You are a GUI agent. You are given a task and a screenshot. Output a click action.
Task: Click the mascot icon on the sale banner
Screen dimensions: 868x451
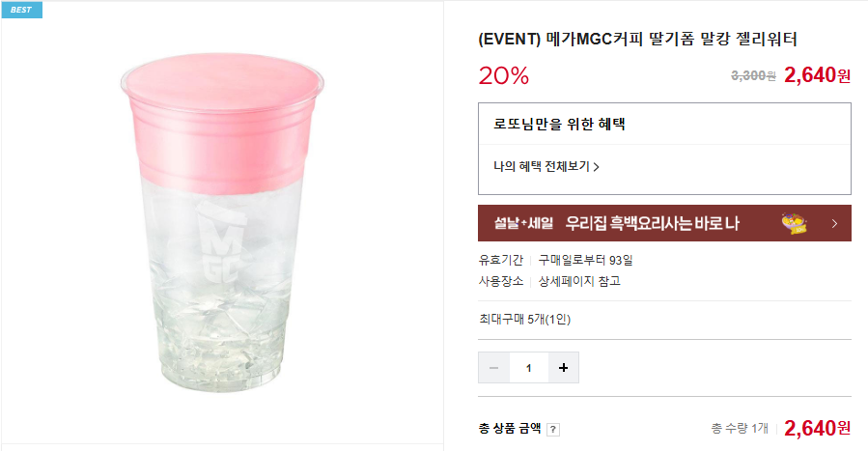coord(796,223)
